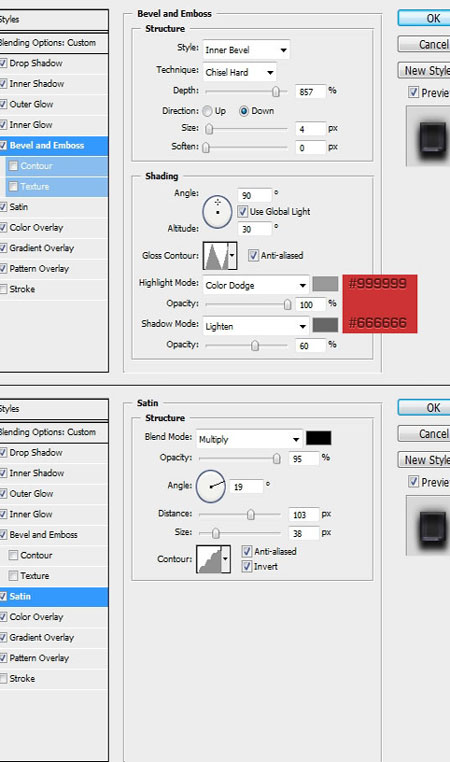Click the Satin Distance field showing 103
Image resolution: width=450 pixels, height=762 pixels.
tap(304, 515)
